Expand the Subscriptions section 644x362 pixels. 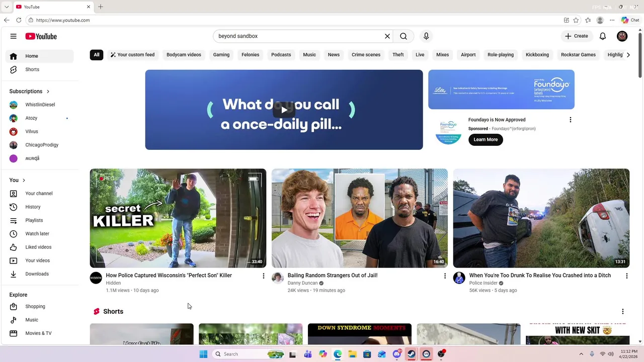[x=30, y=91]
